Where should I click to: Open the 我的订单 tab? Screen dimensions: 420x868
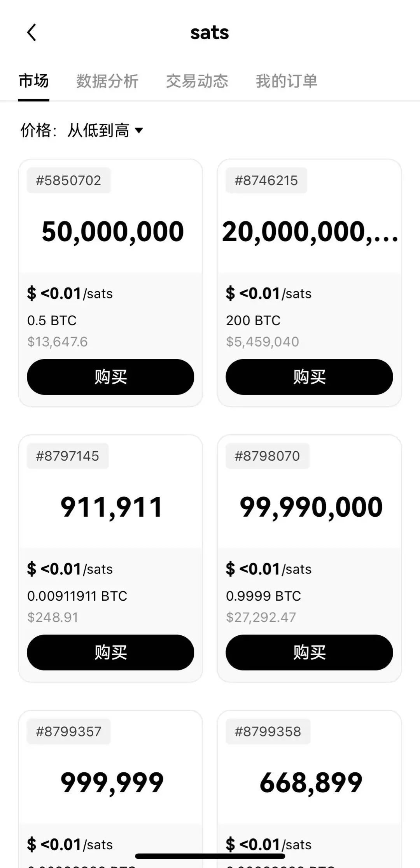click(287, 81)
